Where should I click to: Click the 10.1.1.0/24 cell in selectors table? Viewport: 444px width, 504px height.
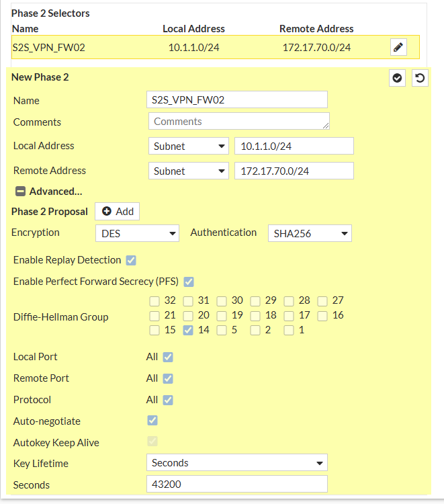tap(193, 48)
